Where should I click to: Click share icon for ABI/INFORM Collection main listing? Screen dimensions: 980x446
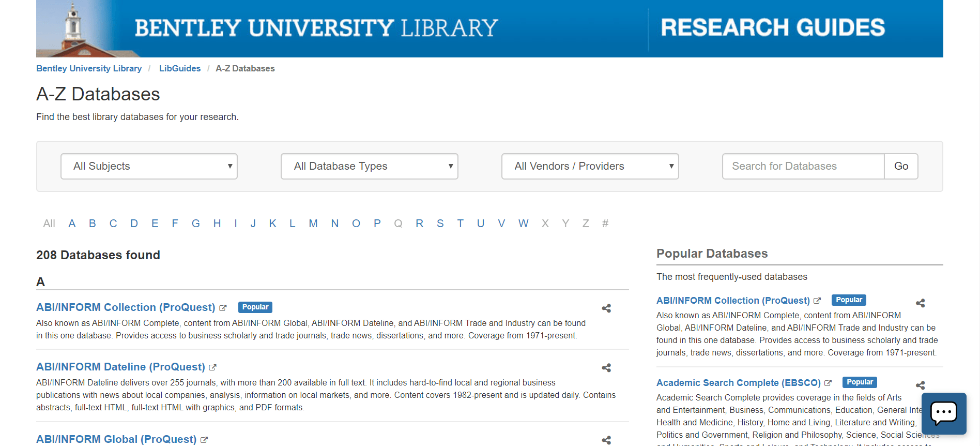point(606,308)
